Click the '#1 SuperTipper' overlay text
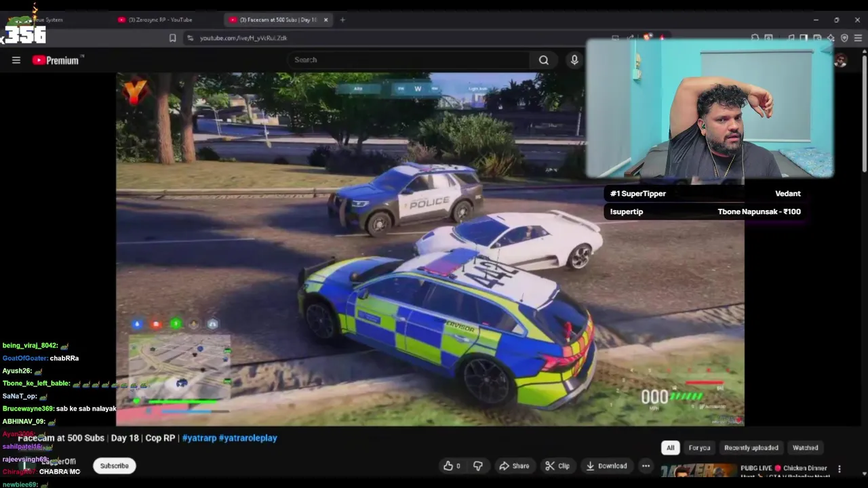 point(638,194)
